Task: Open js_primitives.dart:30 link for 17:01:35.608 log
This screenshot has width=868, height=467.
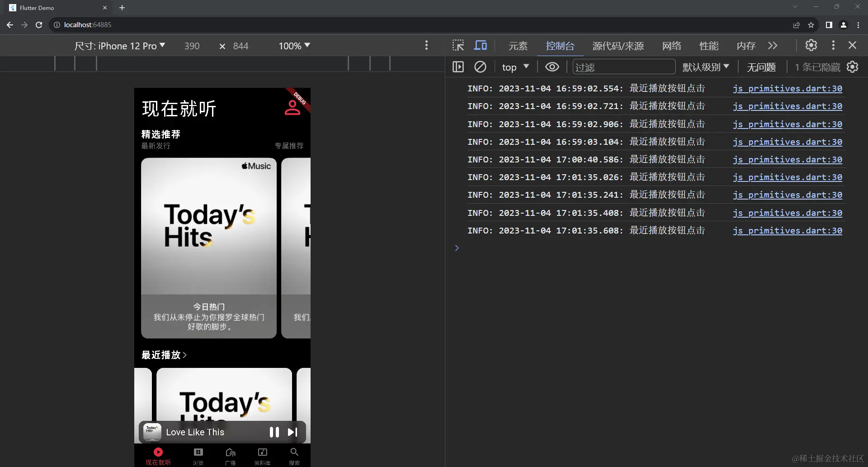Action: 788,231
